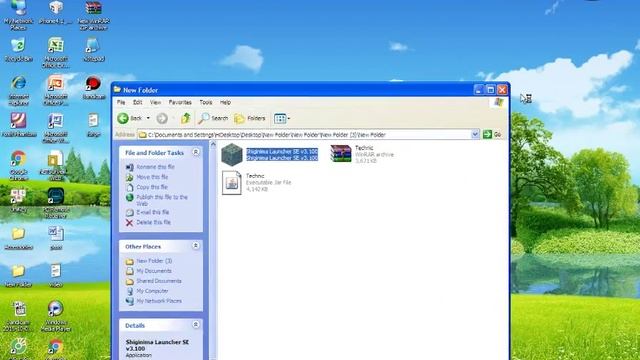This screenshot has width=640, height=360.
Task: Open the Back history dropdown arrow
Action: 148,118
